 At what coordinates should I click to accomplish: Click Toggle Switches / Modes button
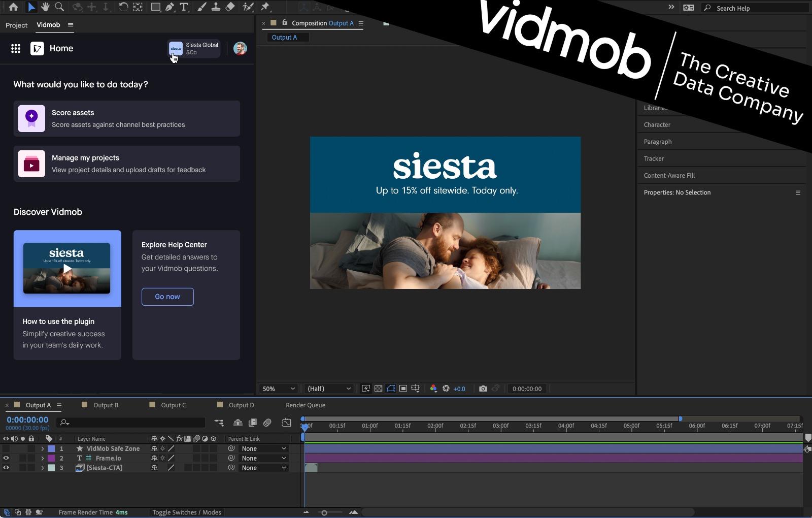click(x=187, y=512)
